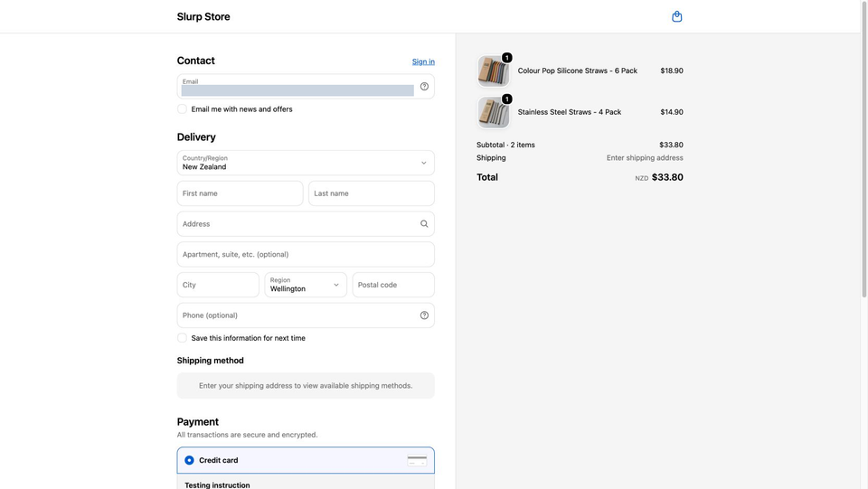The width and height of the screenshot is (868, 489).
Task: Focus the Phone (optional) field
Action: coord(306,315)
